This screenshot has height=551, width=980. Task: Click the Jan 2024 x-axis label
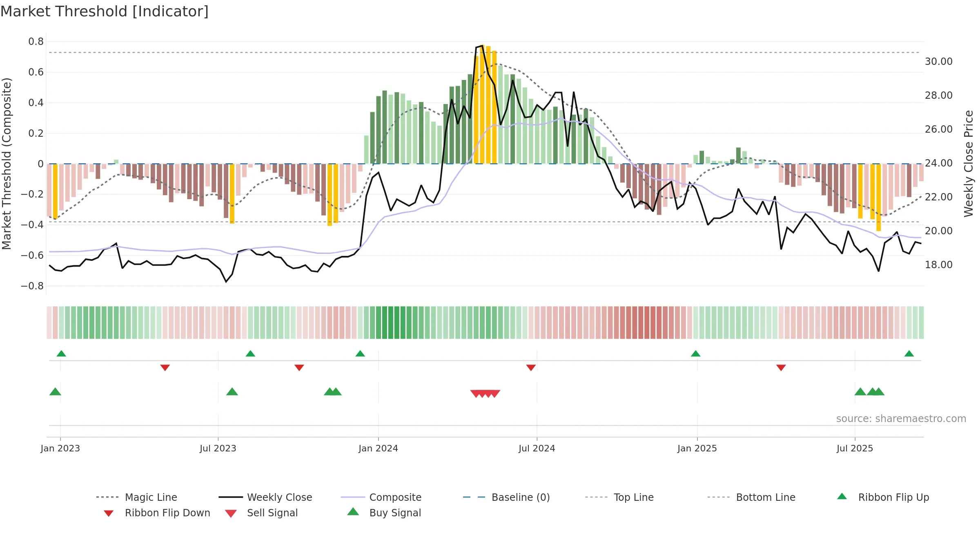pyautogui.click(x=379, y=448)
